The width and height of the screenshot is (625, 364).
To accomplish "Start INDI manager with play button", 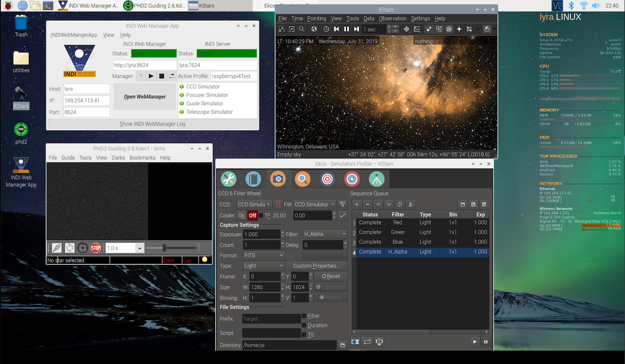I will pyautogui.click(x=151, y=76).
